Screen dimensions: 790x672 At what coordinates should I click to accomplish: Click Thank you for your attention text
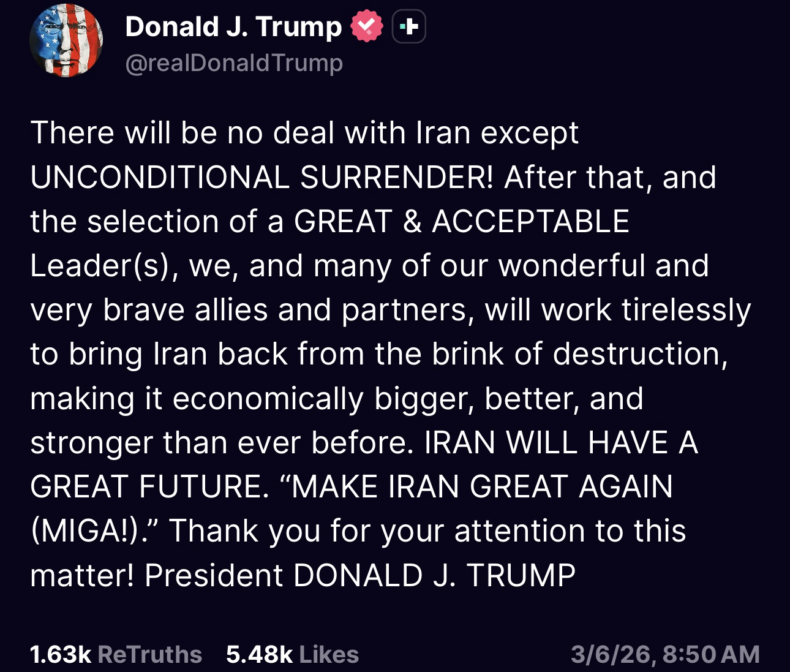(427, 530)
